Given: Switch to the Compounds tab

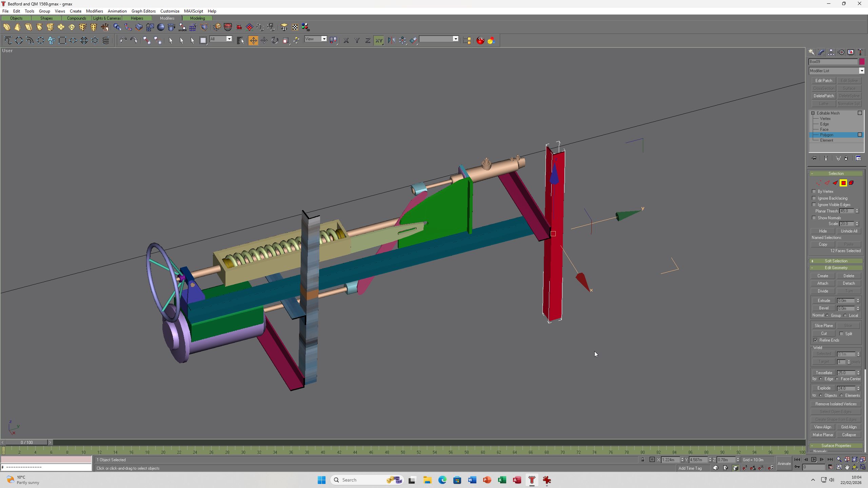Looking at the screenshot, I should 76,18.
